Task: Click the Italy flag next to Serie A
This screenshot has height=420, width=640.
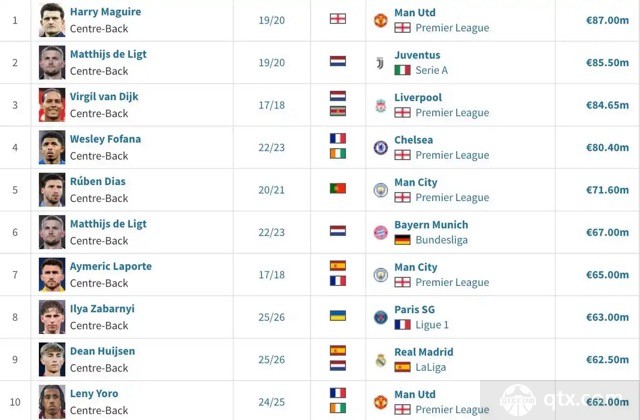Action: (402, 70)
